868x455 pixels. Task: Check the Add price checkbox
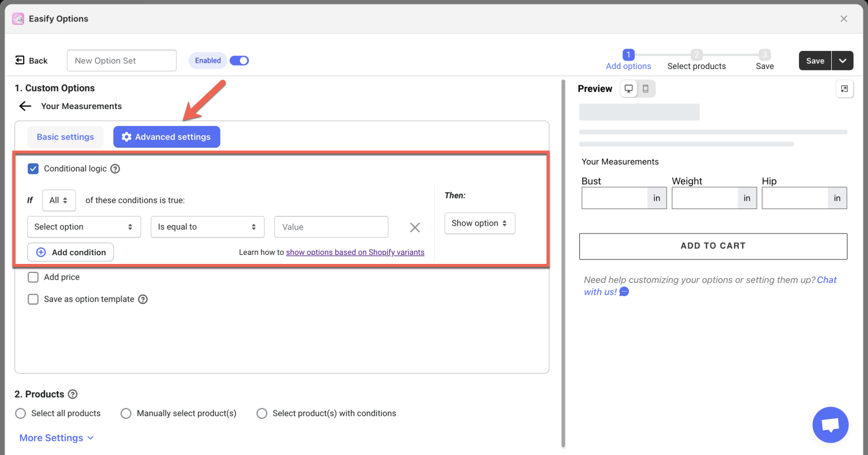pyautogui.click(x=33, y=277)
